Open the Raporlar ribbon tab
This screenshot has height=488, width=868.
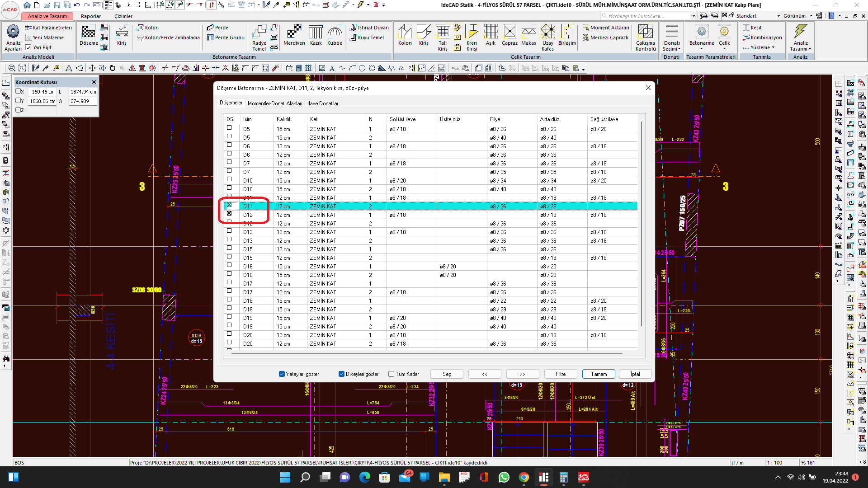coord(91,16)
